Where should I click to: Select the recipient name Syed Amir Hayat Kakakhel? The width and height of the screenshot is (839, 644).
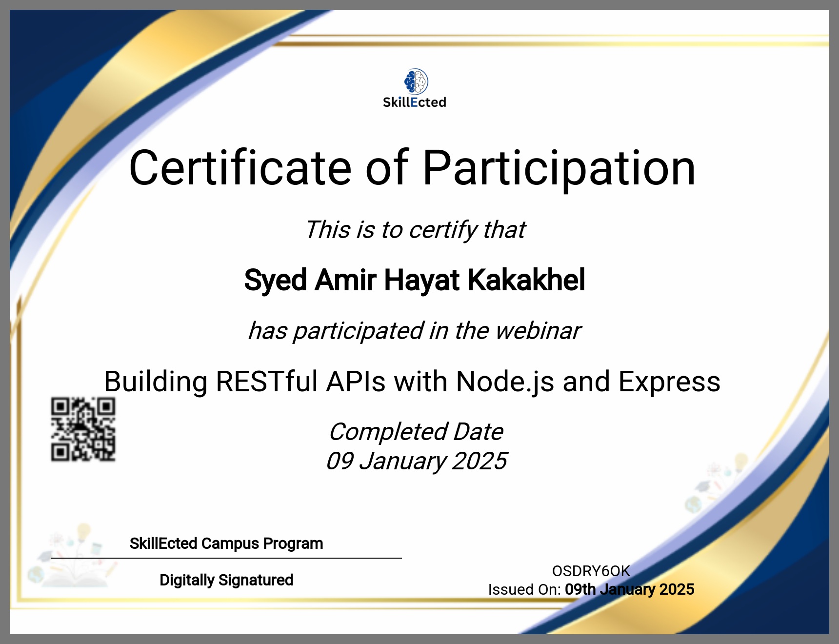(414, 281)
